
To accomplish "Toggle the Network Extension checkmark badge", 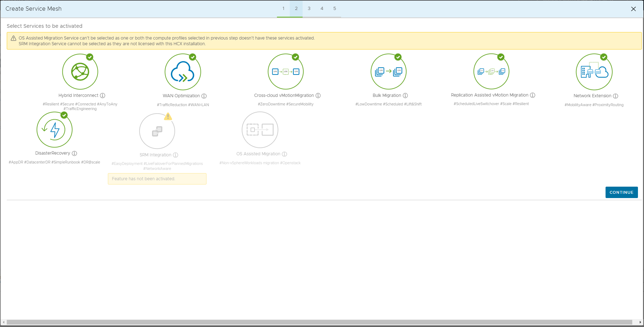I will click(604, 57).
